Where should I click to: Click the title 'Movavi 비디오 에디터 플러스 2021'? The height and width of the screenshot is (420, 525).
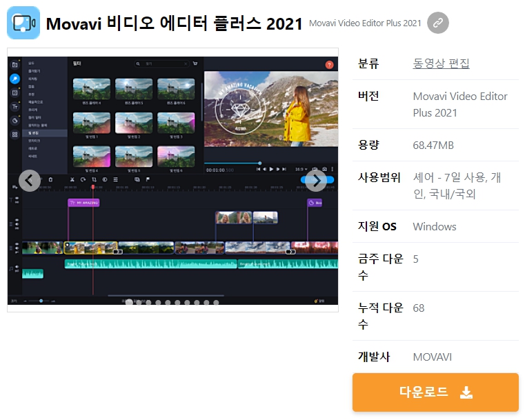coord(174,23)
